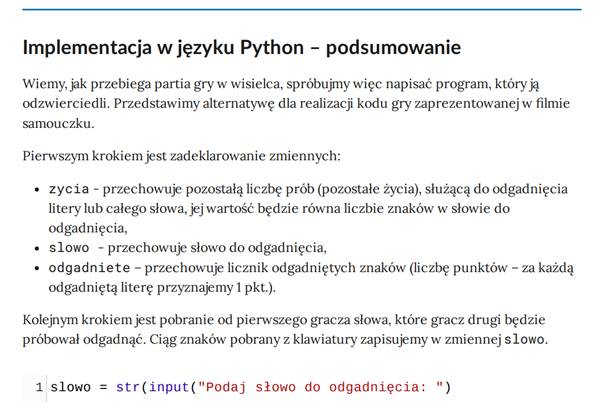Click the bullet point before 'odgadniete'
The height and width of the screenshot is (414, 609).
coord(36,268)
